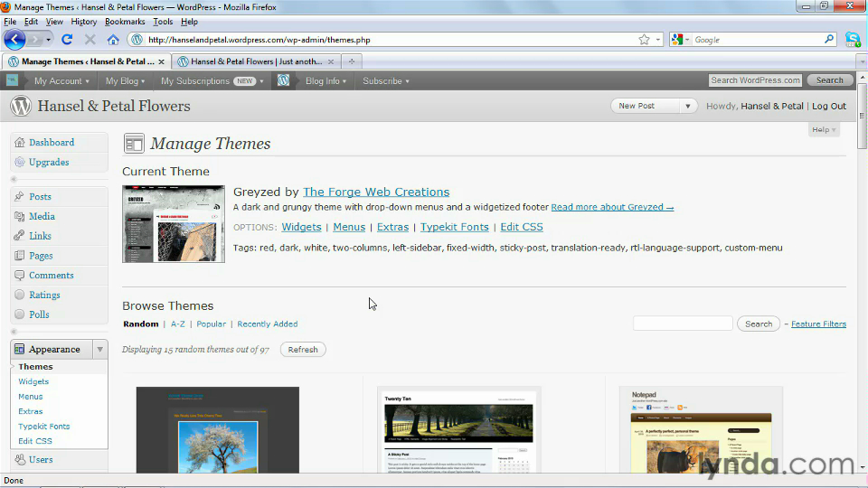Open the Edit CSS options link
Image resolution: width=868 pixels, height=488 pixels.
[x=522, y=227]
